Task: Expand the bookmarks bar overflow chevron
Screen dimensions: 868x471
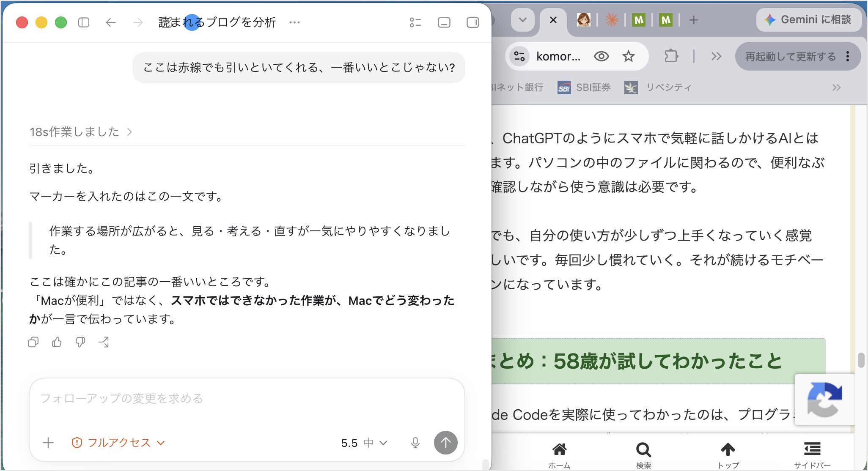Action: point(836,88)
